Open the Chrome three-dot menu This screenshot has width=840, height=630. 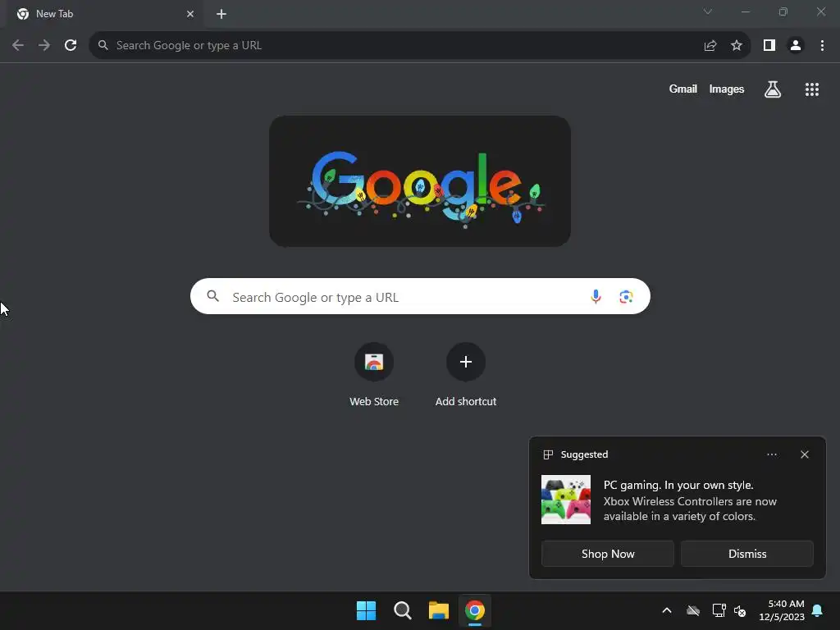click(x=822, y=46)
